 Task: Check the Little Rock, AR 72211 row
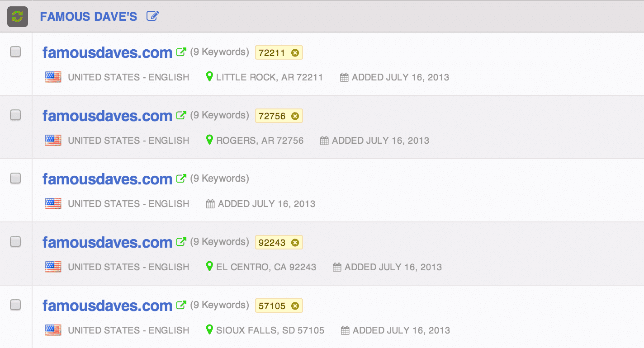click(x=15, y=52)
